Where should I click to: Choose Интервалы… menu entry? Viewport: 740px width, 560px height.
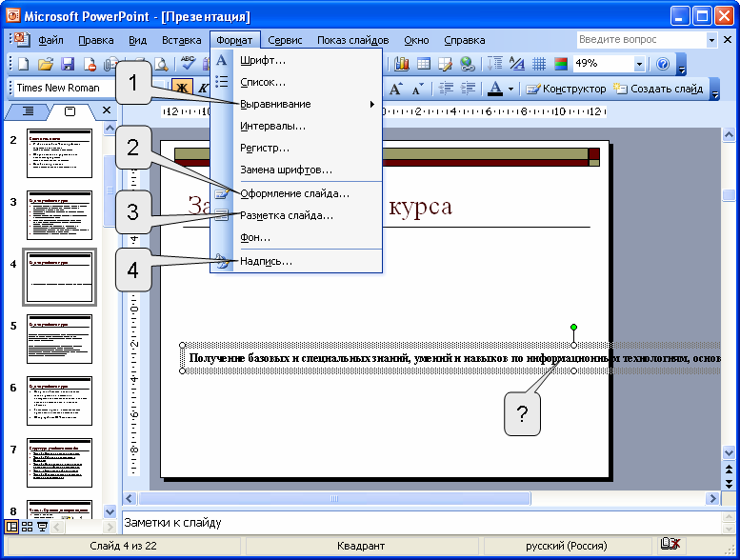click(296, 126)
